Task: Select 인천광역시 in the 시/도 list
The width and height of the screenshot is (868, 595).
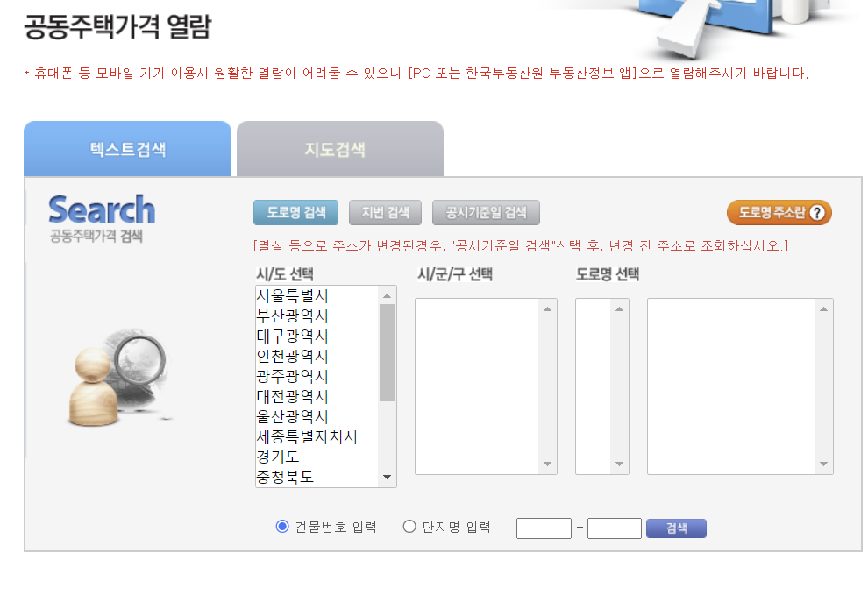Action: (317, 356)
